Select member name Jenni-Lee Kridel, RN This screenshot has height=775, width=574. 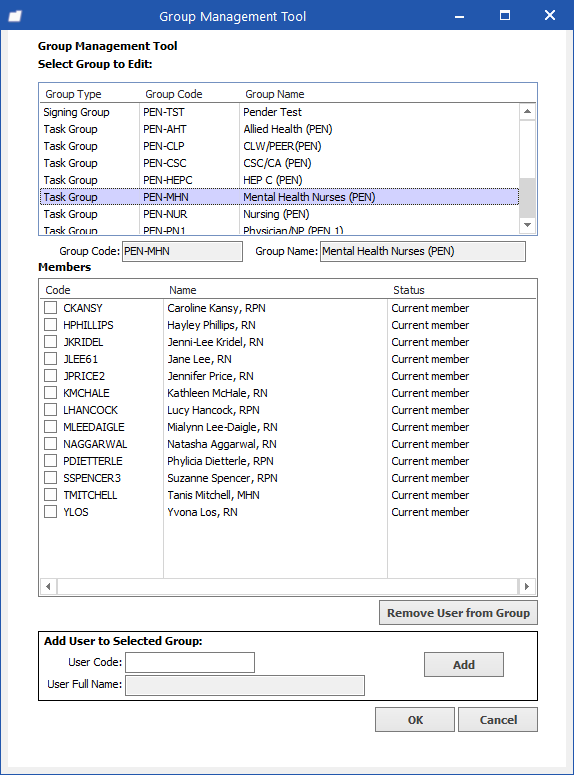pos(215,342)
